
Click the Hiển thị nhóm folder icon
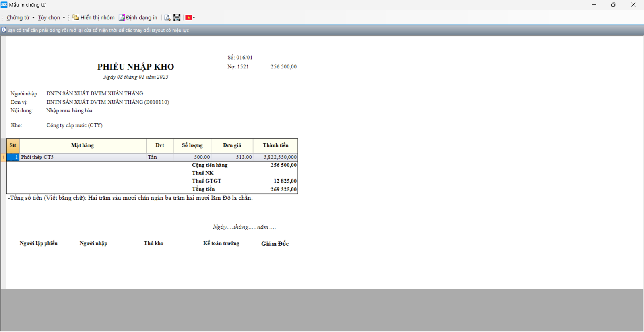coord(76,17)
